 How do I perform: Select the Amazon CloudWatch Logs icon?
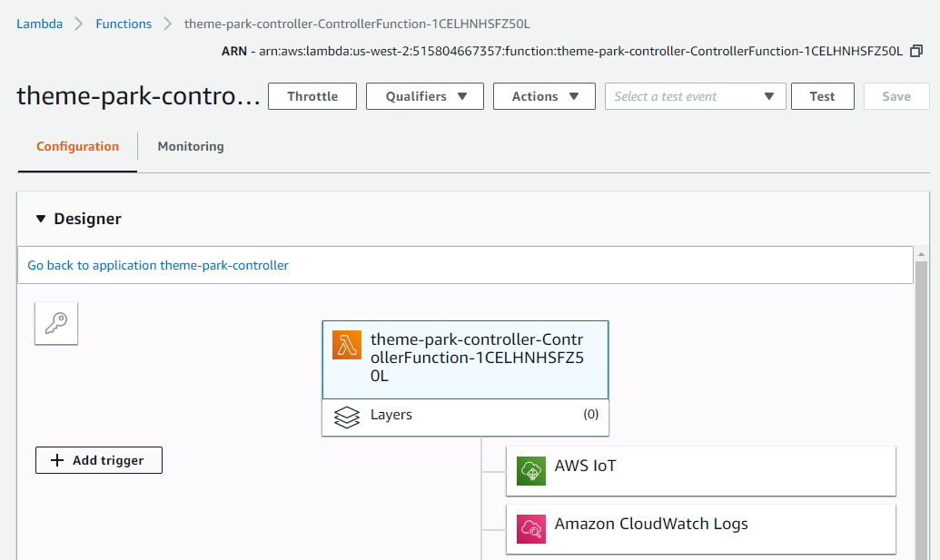(531, 529)
